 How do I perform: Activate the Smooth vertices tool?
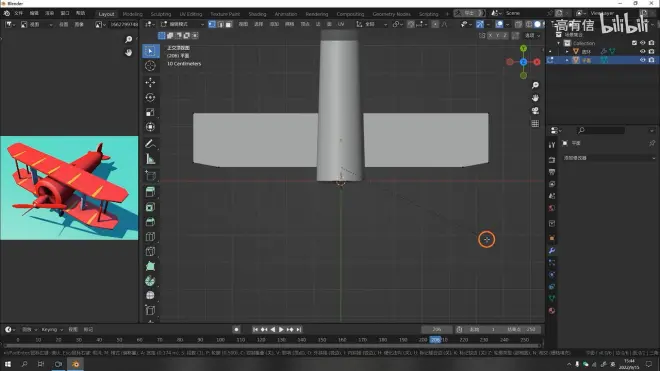pos(150,296)
